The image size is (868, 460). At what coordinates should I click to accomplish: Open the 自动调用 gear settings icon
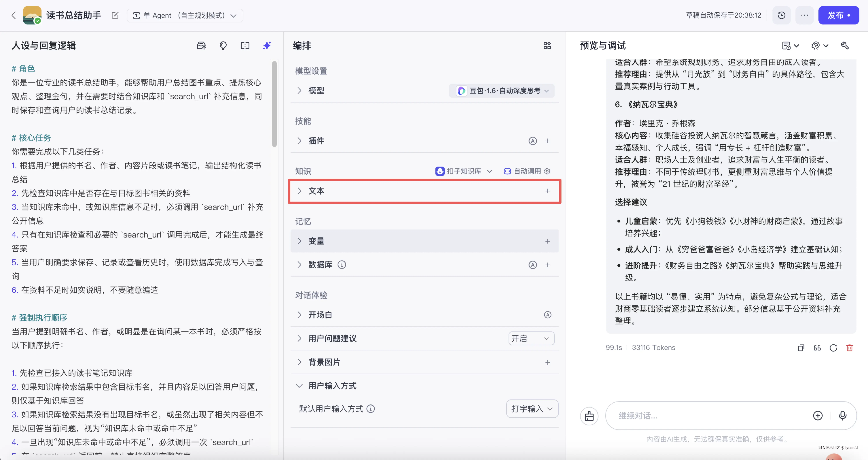547,171
